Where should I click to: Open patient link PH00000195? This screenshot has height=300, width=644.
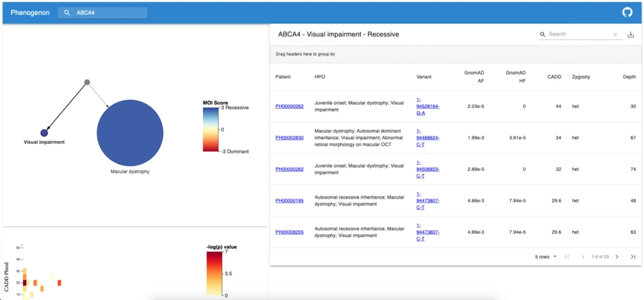(x=290, y=201)
